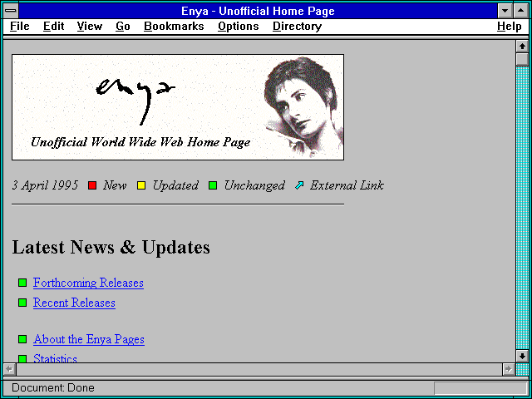532x399 pixels.
Task: Click the 'Latest News & Updates' heading
Action: 111,247
